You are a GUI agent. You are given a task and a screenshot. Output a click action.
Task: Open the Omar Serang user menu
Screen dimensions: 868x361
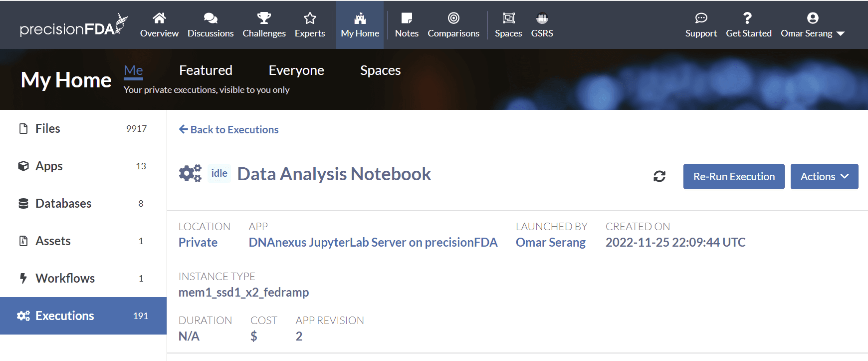click(x=813, y=25)
